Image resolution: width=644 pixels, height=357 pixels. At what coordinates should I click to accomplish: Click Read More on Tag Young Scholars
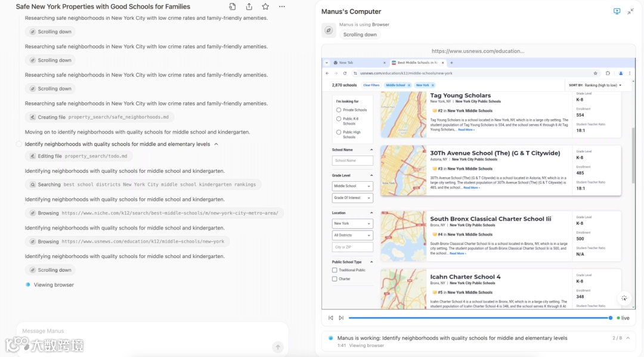click(x=466, y=130)
